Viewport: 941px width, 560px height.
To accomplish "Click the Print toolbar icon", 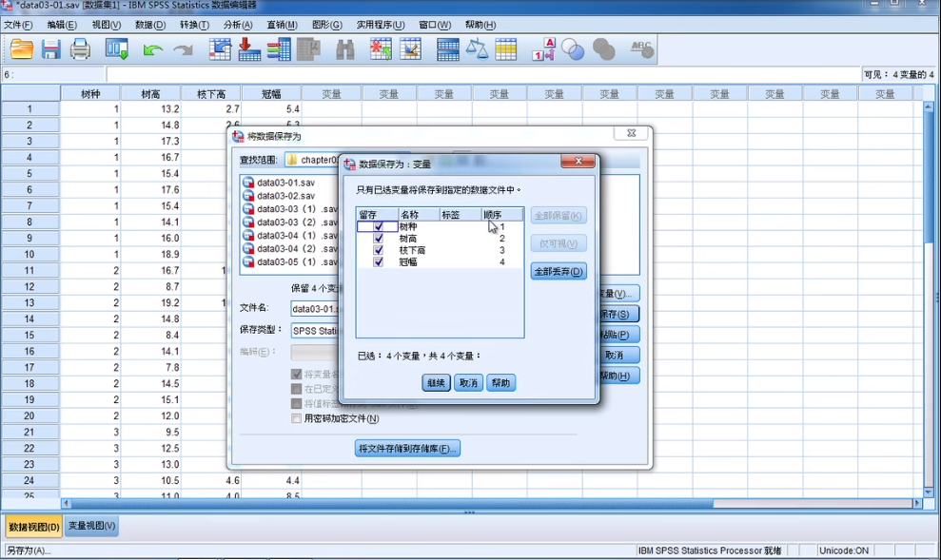I will pyautogui.click(x=80, y=48).
